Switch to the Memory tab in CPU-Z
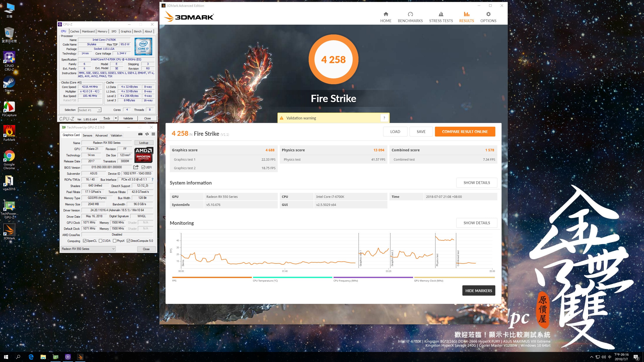Viewport: 644px width, 362px height. [102, 31]
